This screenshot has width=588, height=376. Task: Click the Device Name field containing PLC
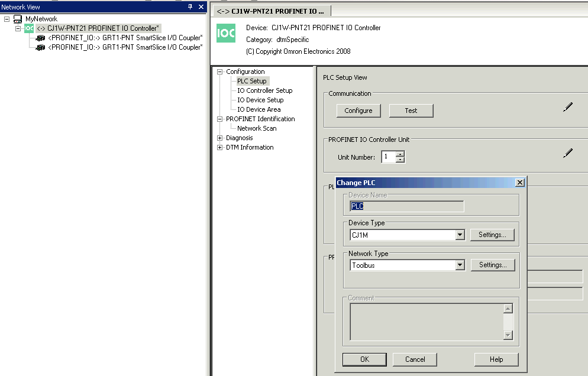407,206
